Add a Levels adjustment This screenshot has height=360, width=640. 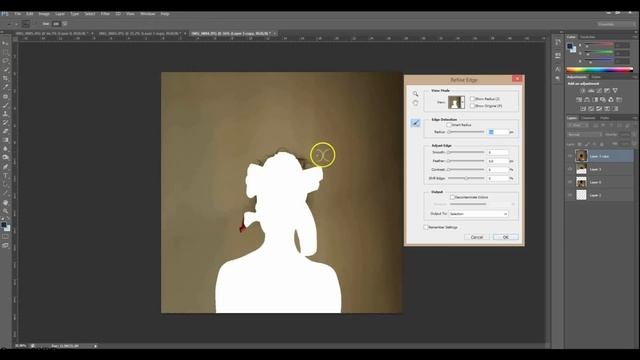(591, 91)
